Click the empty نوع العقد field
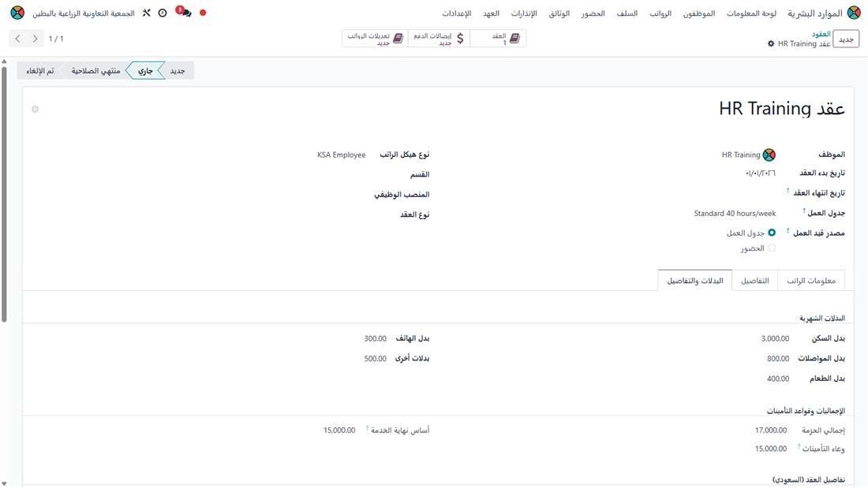 coord(200,214)
